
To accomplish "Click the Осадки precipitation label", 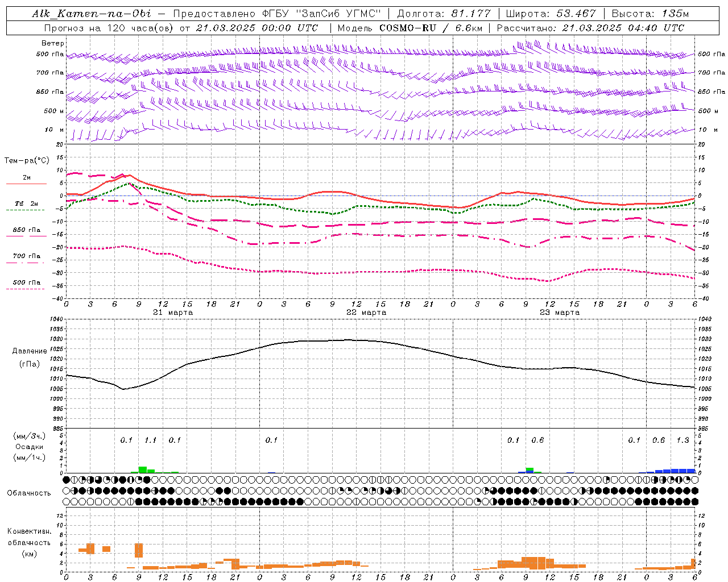I will click(30, 447).
